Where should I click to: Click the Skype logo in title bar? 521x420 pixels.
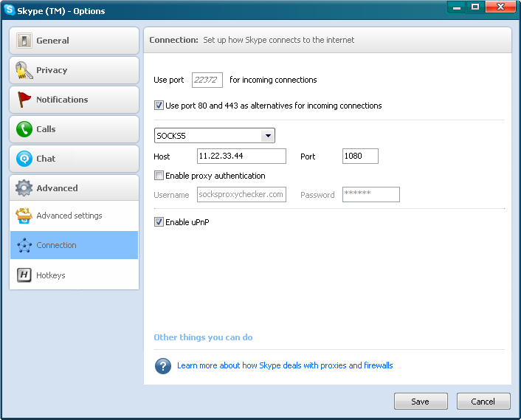(x=10, y=10)
